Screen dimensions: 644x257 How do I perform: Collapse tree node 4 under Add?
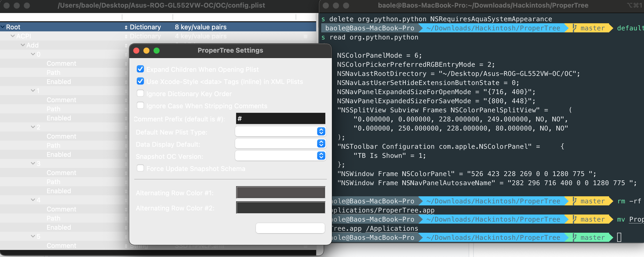pyautogui.click(x=33, y=200)
